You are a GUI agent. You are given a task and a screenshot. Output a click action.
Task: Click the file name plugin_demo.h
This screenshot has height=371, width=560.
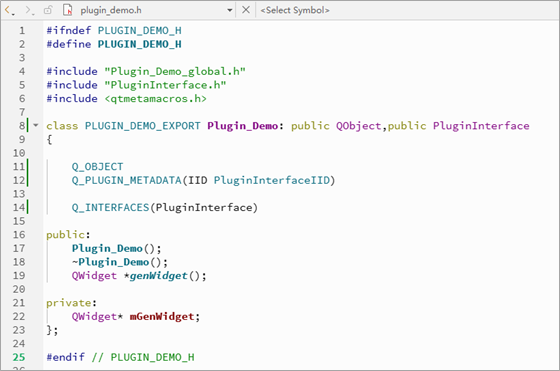pyautogui.click(x=111, y=10)
